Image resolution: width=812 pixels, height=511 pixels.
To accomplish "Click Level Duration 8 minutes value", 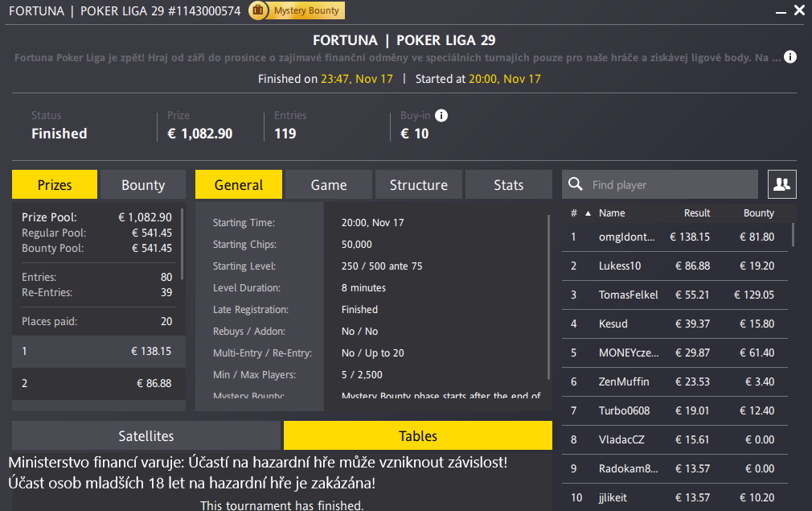I will [363, 287].
